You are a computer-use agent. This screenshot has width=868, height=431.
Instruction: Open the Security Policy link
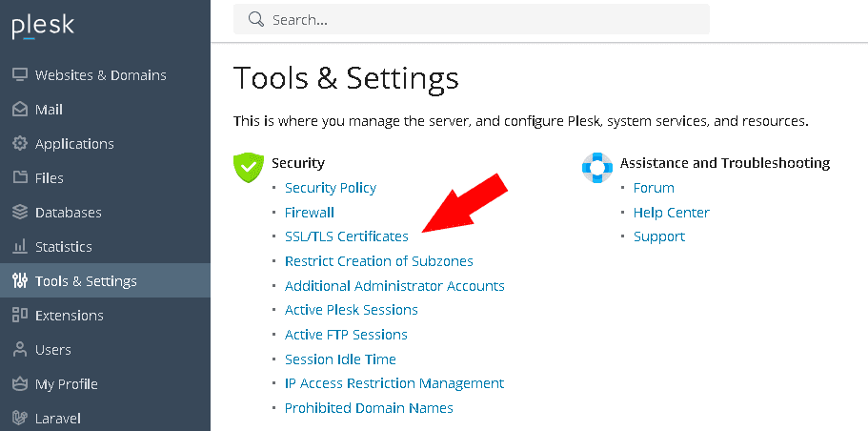pyautogui.click(x=330, y=188)
